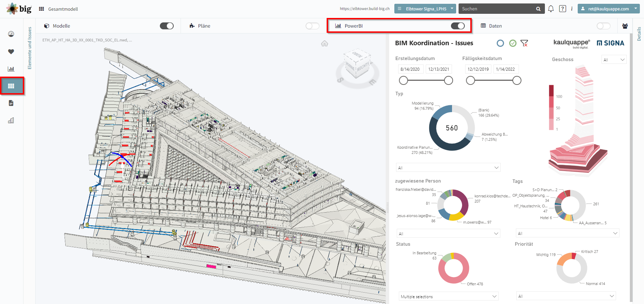
Task: Click the notifications bell icon
Action: (x=551, y=9)
